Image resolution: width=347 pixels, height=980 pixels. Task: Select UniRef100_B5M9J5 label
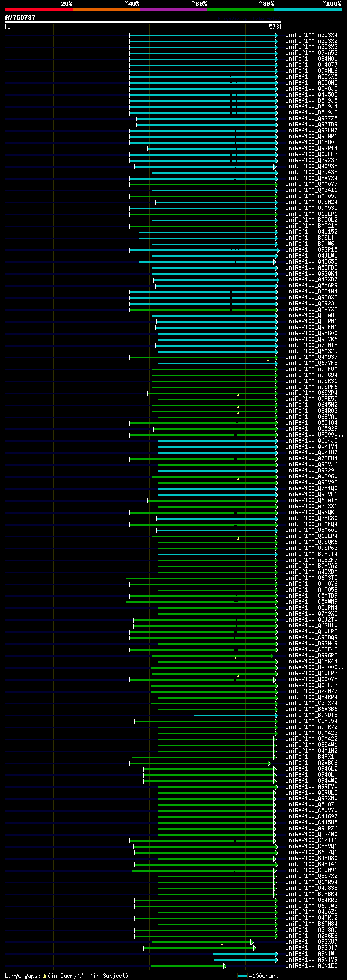pos(311,100)
